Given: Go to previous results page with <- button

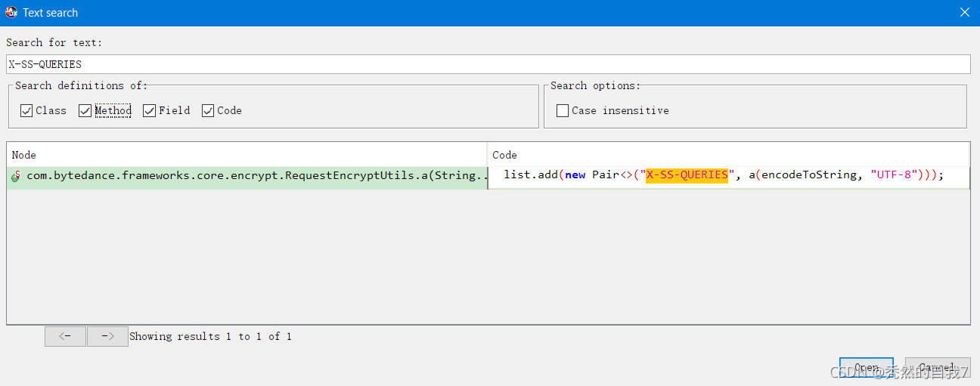Looking at the screenshot, I should click(65, 337).
